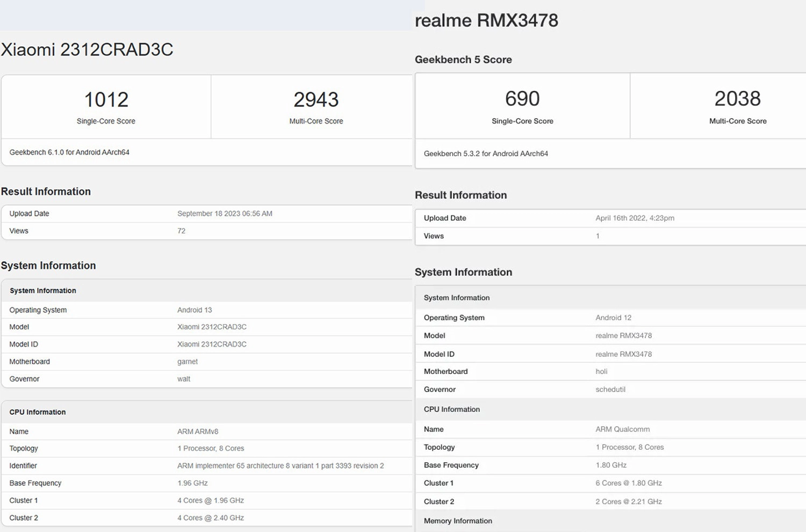
Task: Select the 2943 multi-core score
Action: (316, 99)
